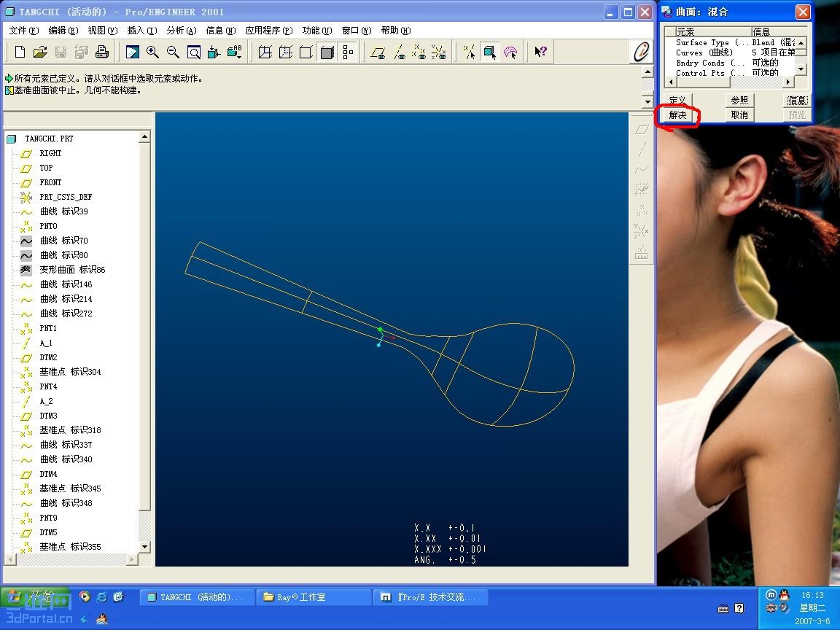
Task: Create a new file with the toolbar icon
Action: tap(20, 52)
